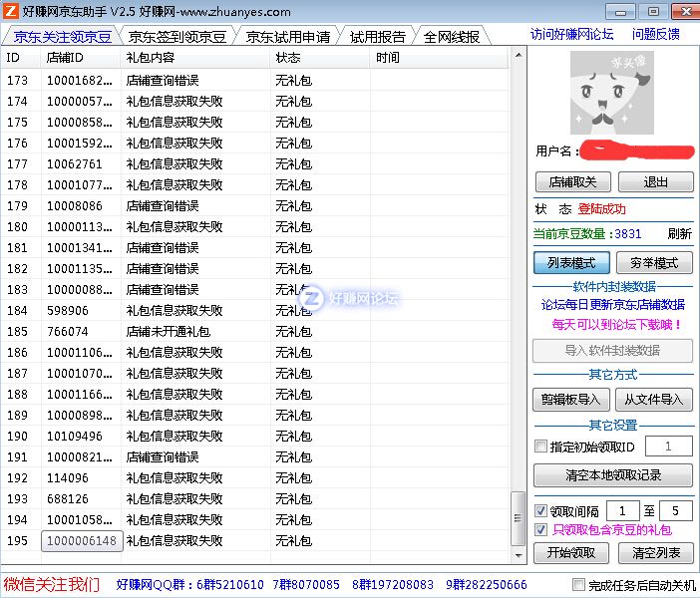Click 剪辑板导入 button
700x598 pixels.
point(570,399)
